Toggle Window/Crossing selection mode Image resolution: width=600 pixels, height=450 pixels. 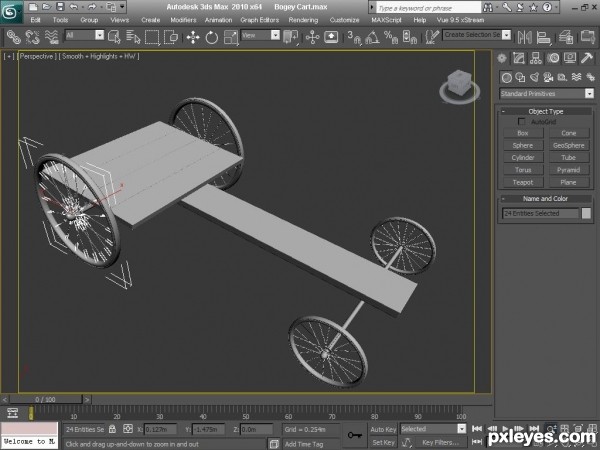point(171,37)
